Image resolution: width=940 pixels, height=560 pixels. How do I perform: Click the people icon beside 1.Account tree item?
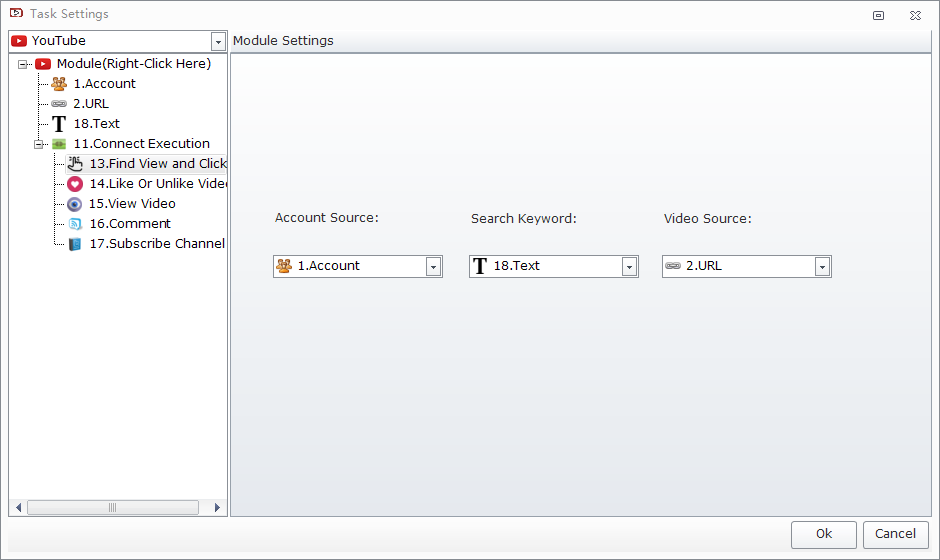click(59, 83)
